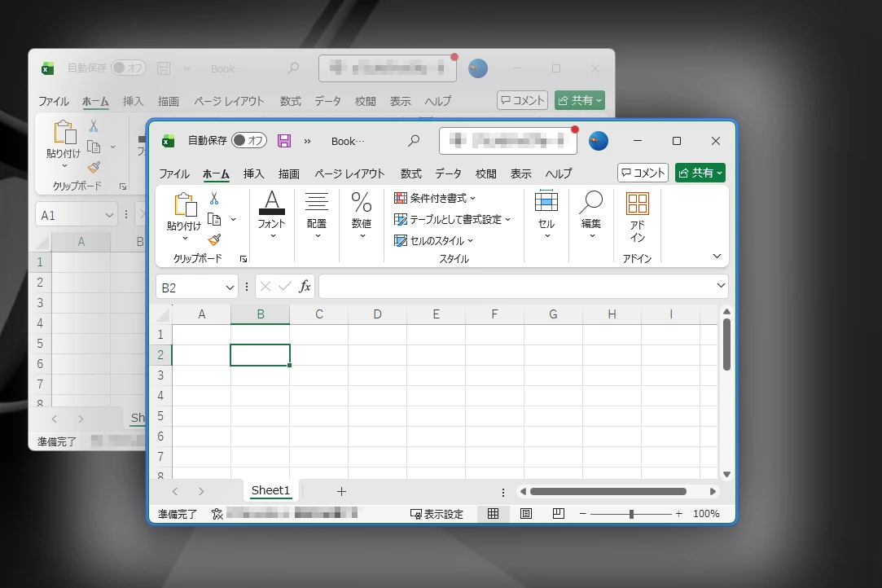Viewport: 882px width, 588px height.
Task: Open the Name Box dropdown in back window
Action: (x=109, y=215)
